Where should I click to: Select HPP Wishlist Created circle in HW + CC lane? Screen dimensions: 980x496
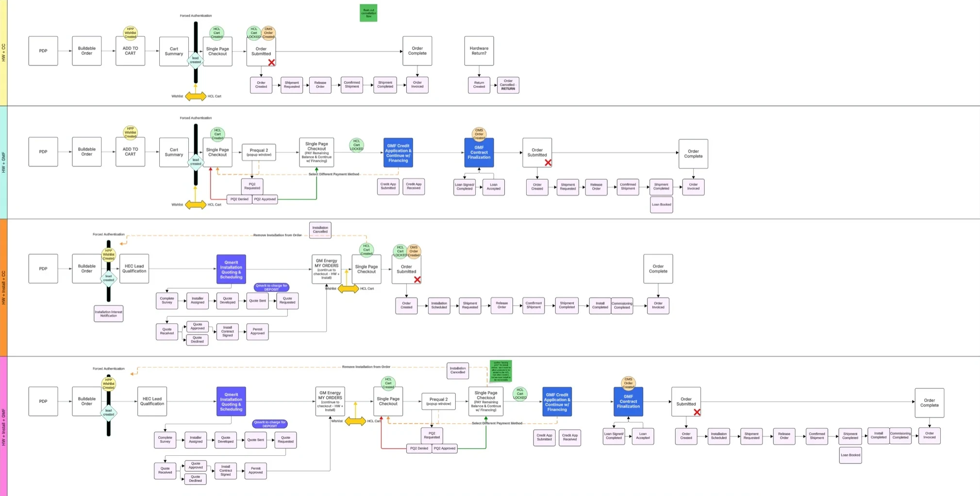(130, 33)
